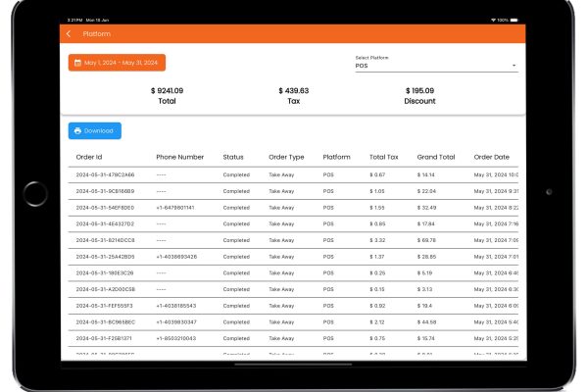Screen dimensions: 588x392
Task: Open the May 1 – May 31 date range picker
Action: click(117, 63)
